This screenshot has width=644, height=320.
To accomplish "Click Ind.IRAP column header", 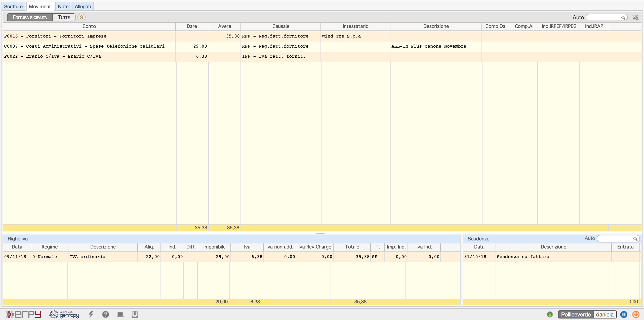I will 594,26.
